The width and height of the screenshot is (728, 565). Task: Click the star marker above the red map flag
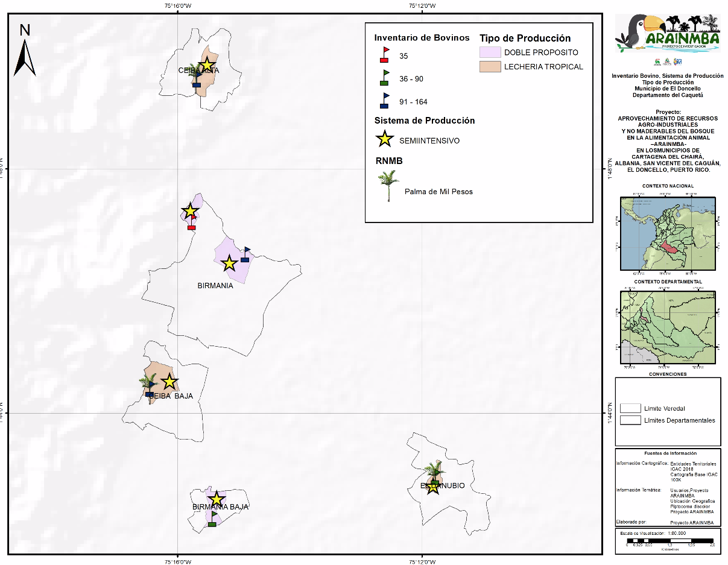(x=191, y=211)
